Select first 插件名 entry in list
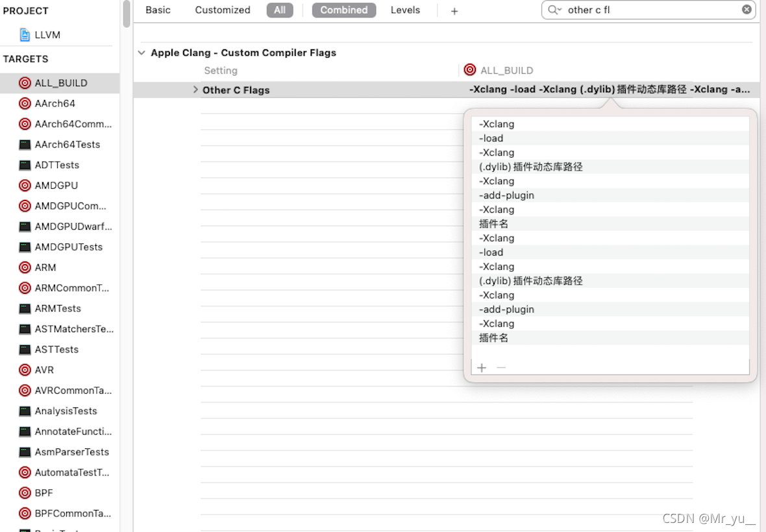Viewport: 766px width, 532px height. point(610,224)
